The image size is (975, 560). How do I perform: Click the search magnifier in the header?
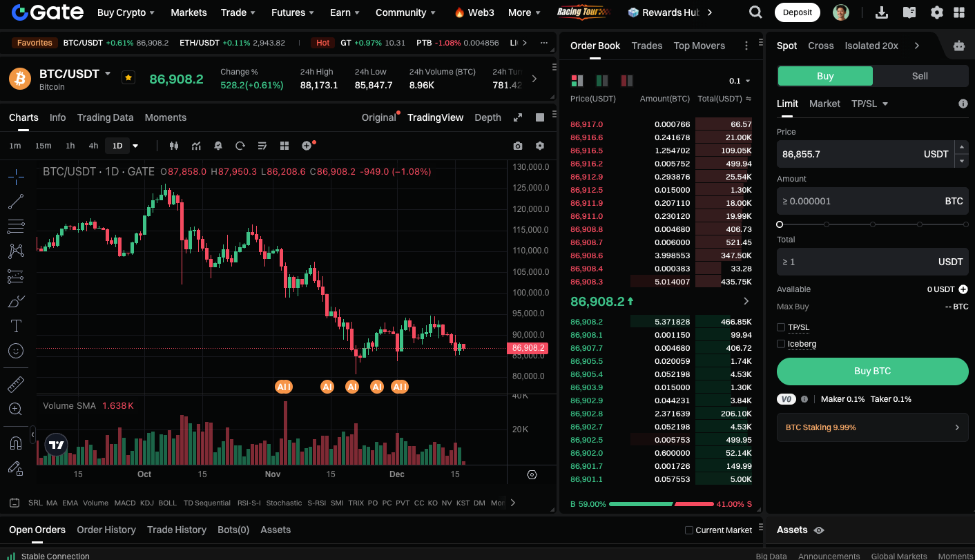756,12
